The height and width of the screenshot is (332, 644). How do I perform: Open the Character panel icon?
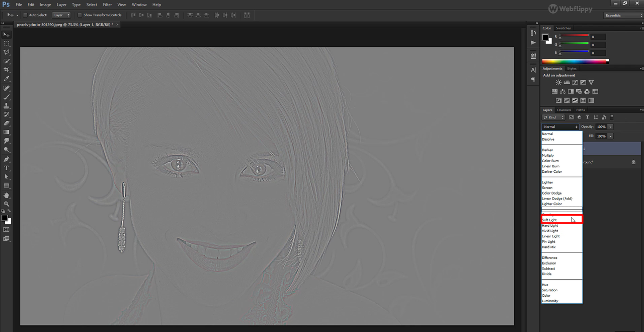coord(533,70)
